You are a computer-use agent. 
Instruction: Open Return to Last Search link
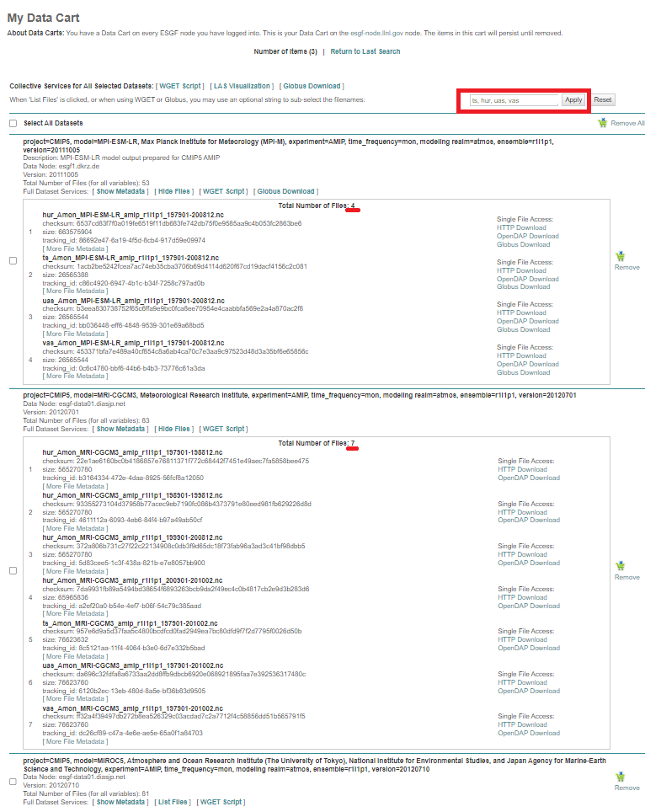pyautogui.click(x=365, y=51)
